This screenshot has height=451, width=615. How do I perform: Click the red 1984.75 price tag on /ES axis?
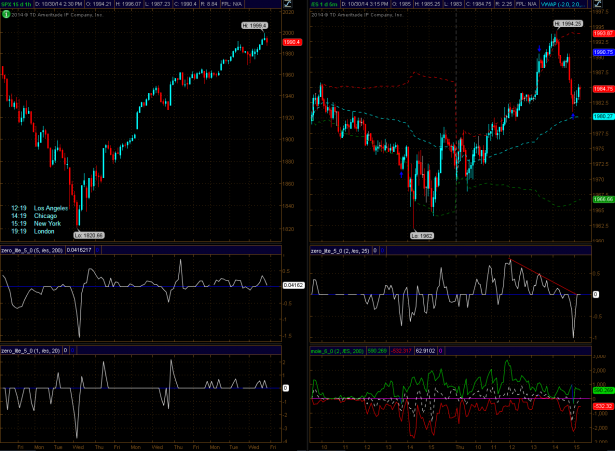point(601,89)
